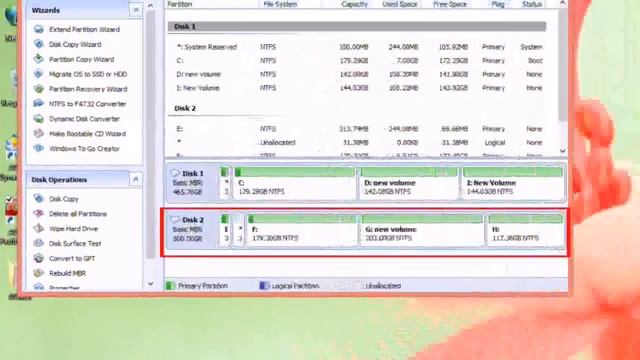Launch Migrate OS to SSD or HDD
Viewport: 640px width, 360px height.
[88, 74]
